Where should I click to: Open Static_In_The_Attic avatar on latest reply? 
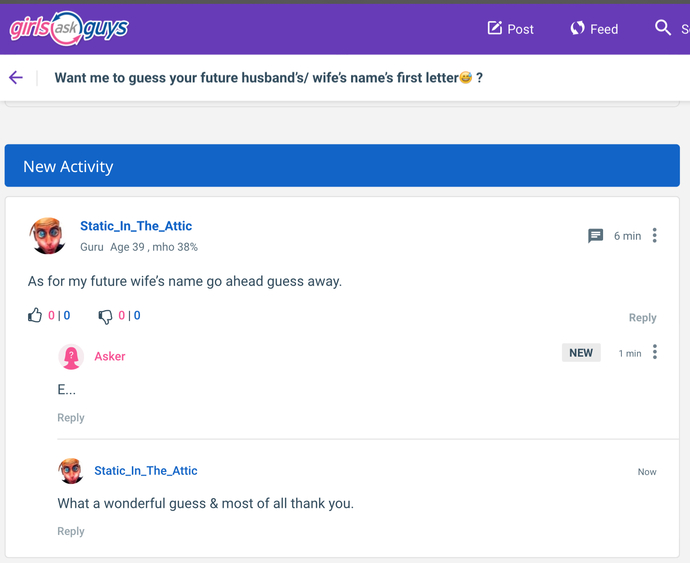70,471
